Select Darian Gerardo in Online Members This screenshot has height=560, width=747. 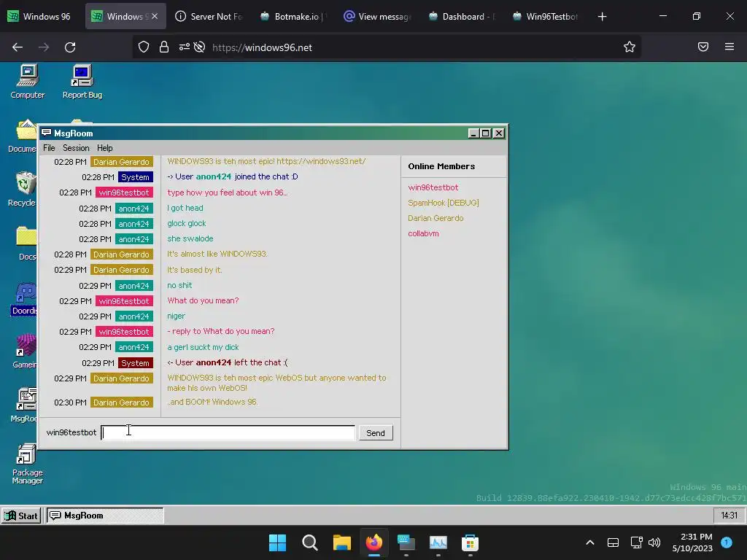436,218
